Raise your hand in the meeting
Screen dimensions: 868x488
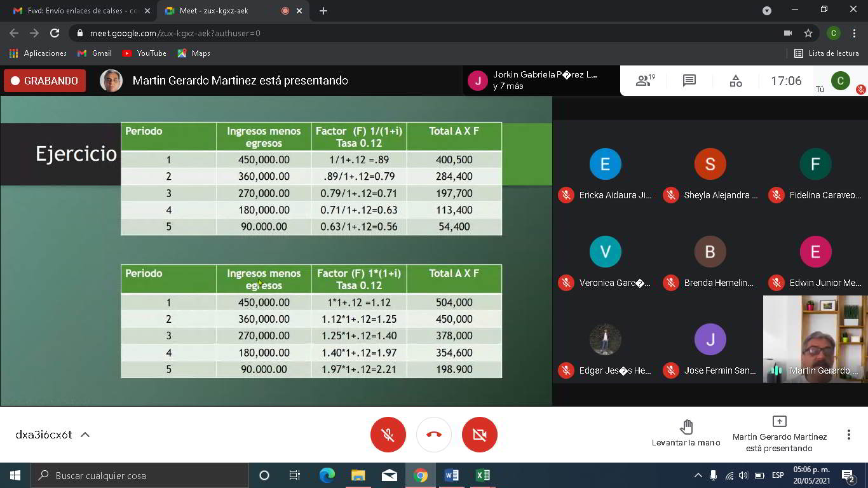coord(686,433)
